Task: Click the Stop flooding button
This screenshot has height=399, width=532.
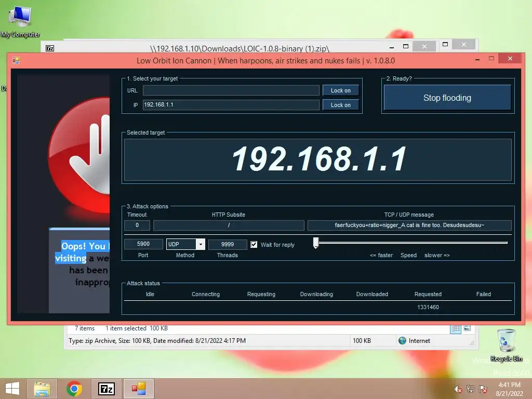Action: [x=447, y=98]
